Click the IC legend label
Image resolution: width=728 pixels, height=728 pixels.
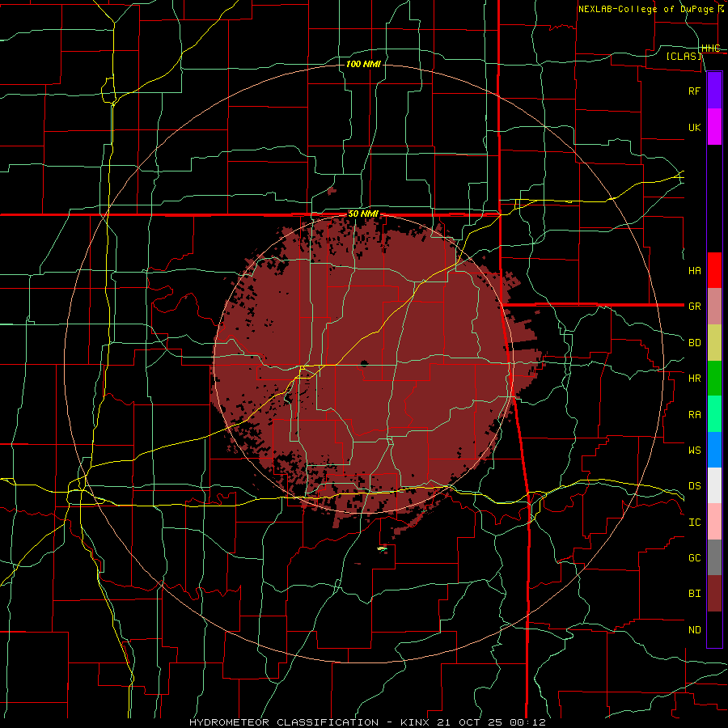coord(694,523)
